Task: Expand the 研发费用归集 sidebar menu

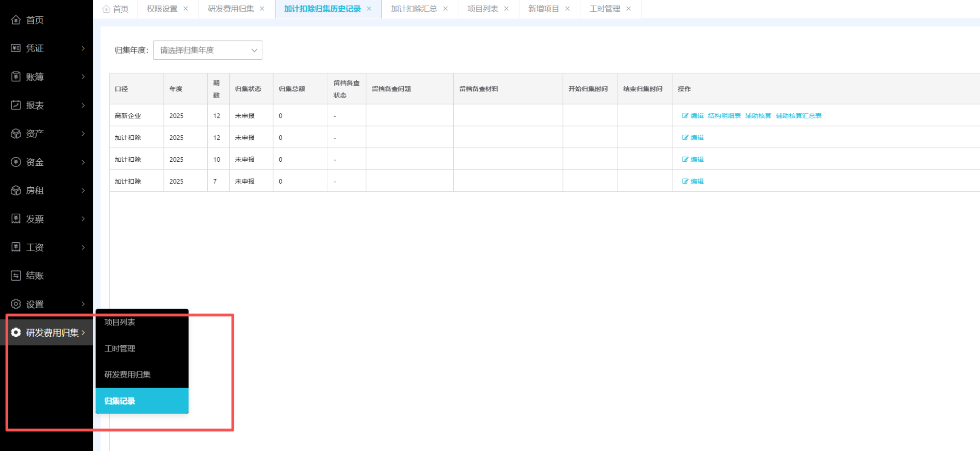Action: [x=48, y=333]
